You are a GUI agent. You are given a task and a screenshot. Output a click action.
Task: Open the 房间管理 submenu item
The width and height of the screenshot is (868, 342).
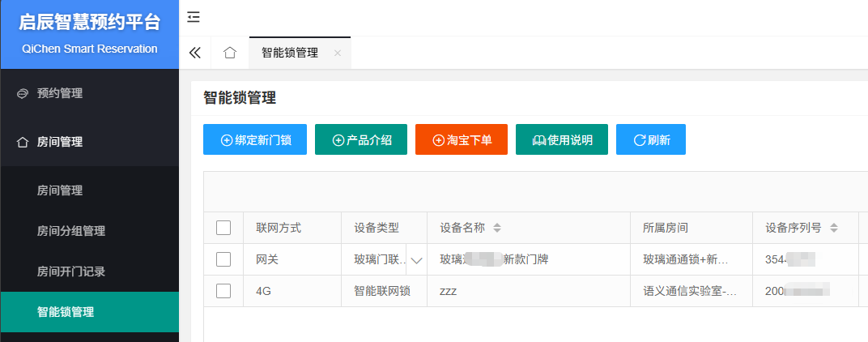pyautogui.click(x=90, y=190)
